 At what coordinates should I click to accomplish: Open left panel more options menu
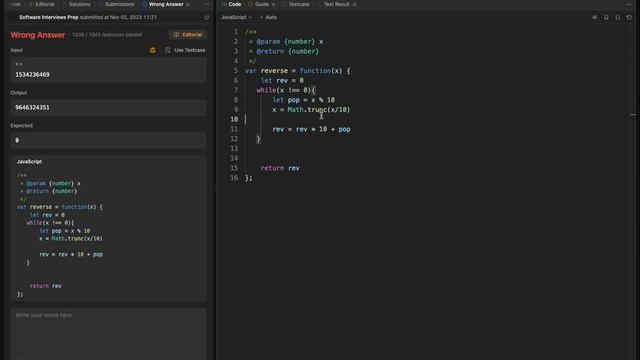207,4
